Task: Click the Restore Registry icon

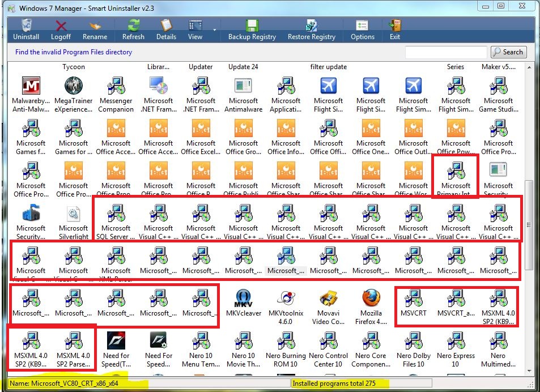Action: (x=311, y=25)
